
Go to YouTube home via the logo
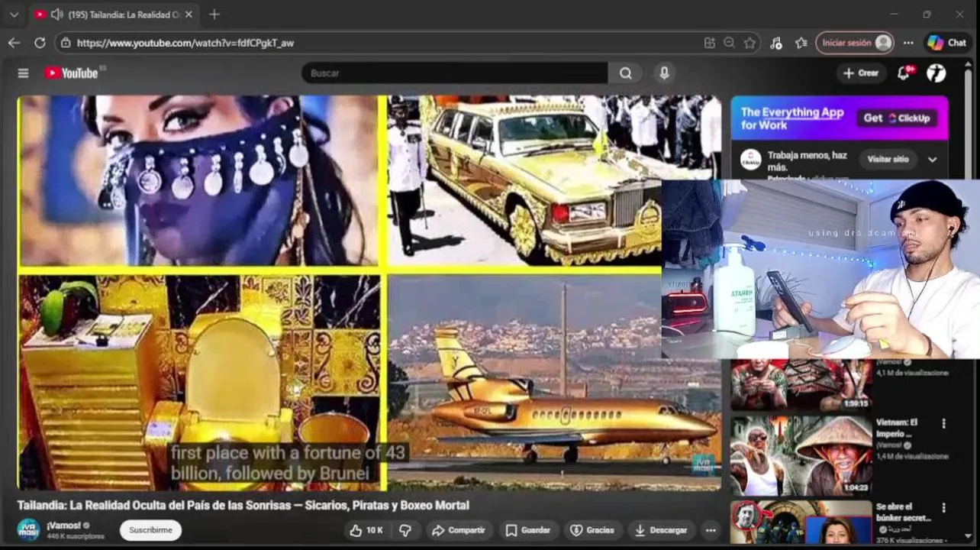pos(71,73)
